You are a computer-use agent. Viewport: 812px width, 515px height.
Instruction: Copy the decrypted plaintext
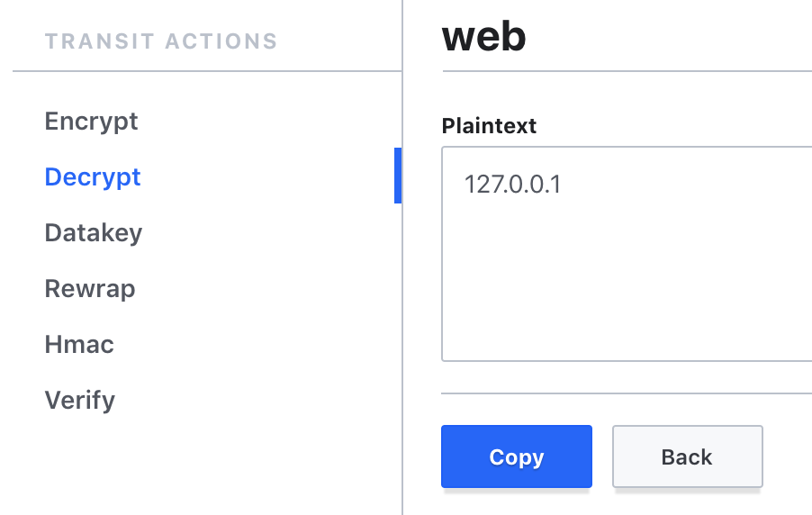tap(517, 456)
